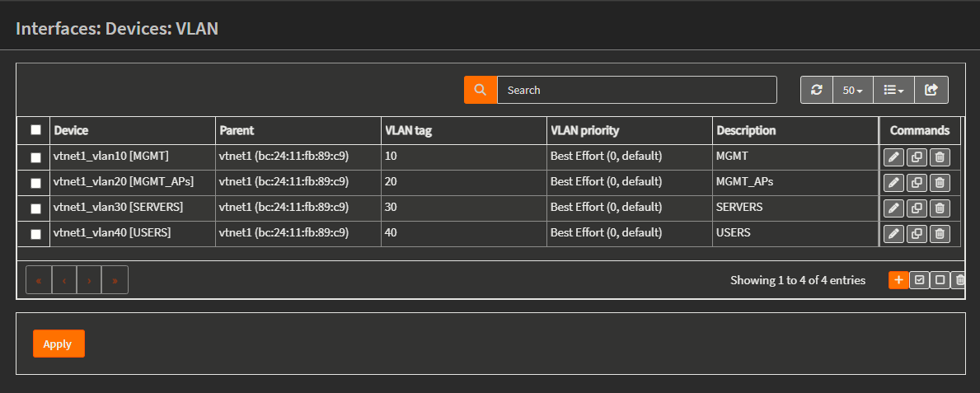Image resolution: width=980 pixels, height=393 pixels.
Task: Click the enable-selected checkmark icon in footer
Action: pyautogui.click(x=919, y=280)
